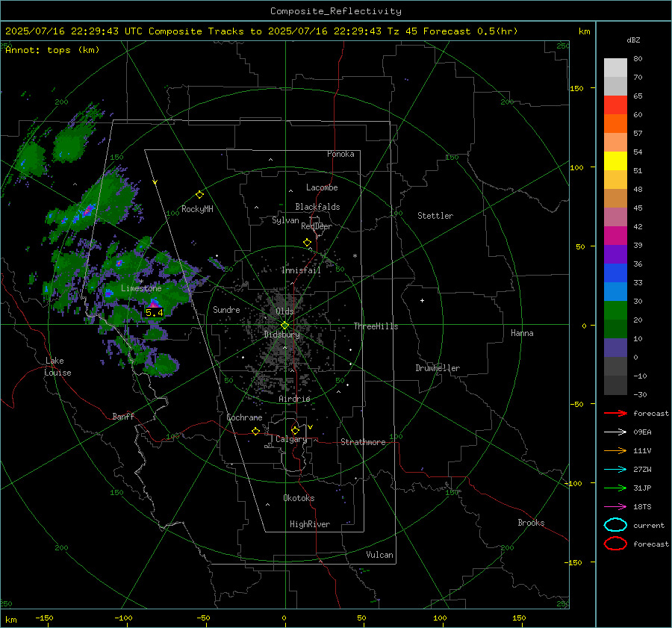Click the yellow diamond marker near RockyMH
The height and width of the screenshot is (628, 672).
click(199, 195)
